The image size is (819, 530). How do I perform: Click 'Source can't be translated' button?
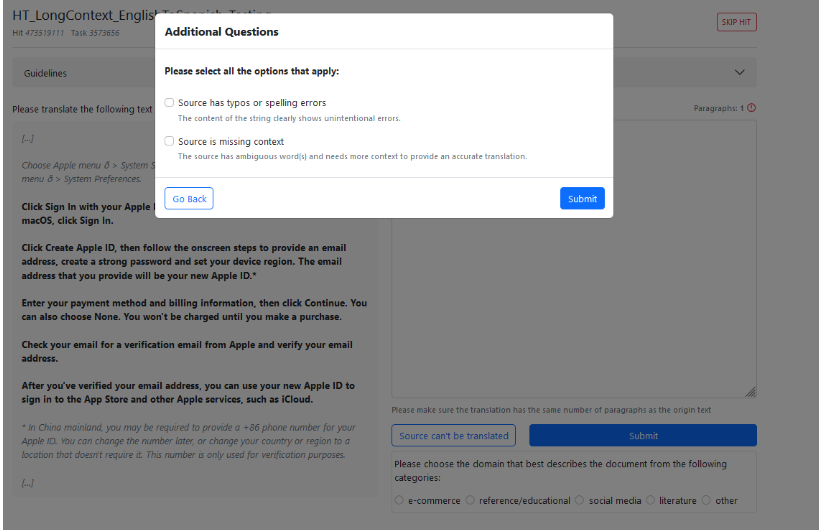[x=455, y=436]
